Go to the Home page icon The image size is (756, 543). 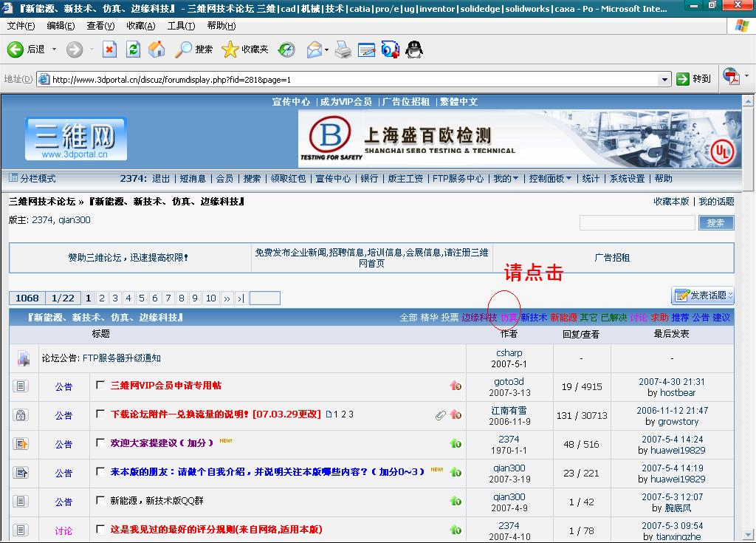[157, 49]
